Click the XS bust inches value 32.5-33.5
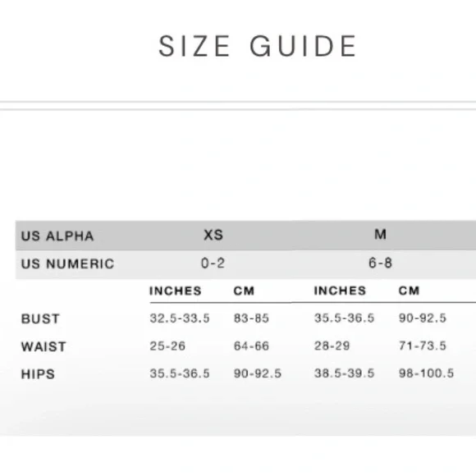Image resolution: width=476 pixels, height=476 pixels. [180, 318]
